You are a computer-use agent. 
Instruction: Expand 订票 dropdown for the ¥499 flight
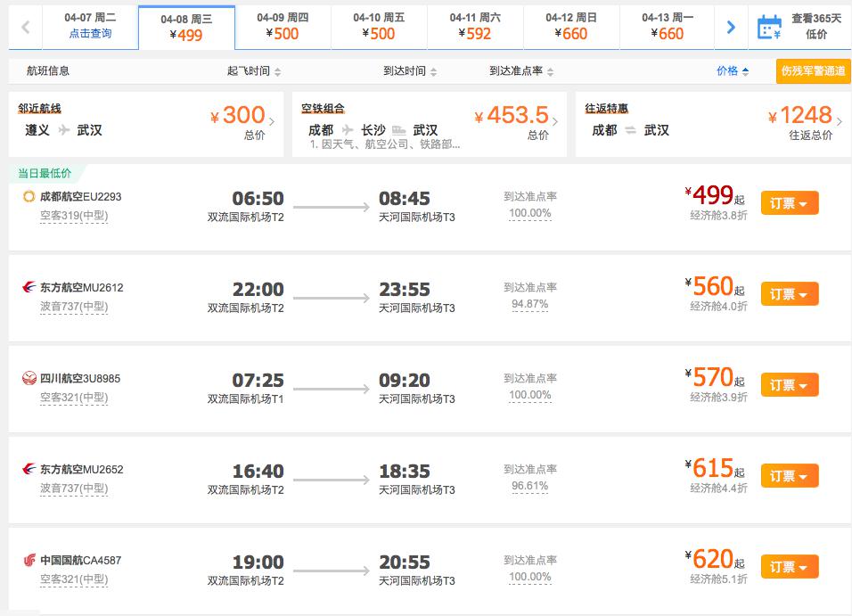790,203
